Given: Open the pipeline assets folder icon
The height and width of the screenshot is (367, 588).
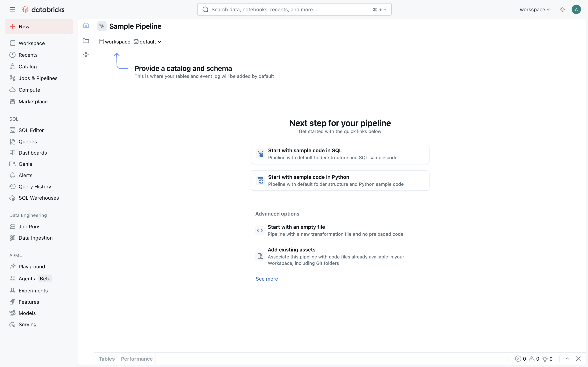Looking at the screenshot, I should click(x=86, y=41).
